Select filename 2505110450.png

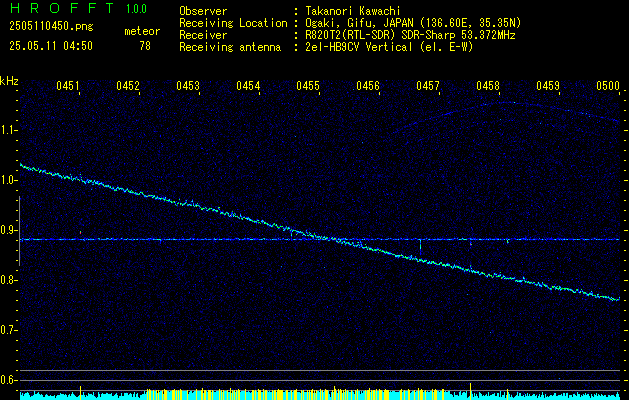coord(51,26)
